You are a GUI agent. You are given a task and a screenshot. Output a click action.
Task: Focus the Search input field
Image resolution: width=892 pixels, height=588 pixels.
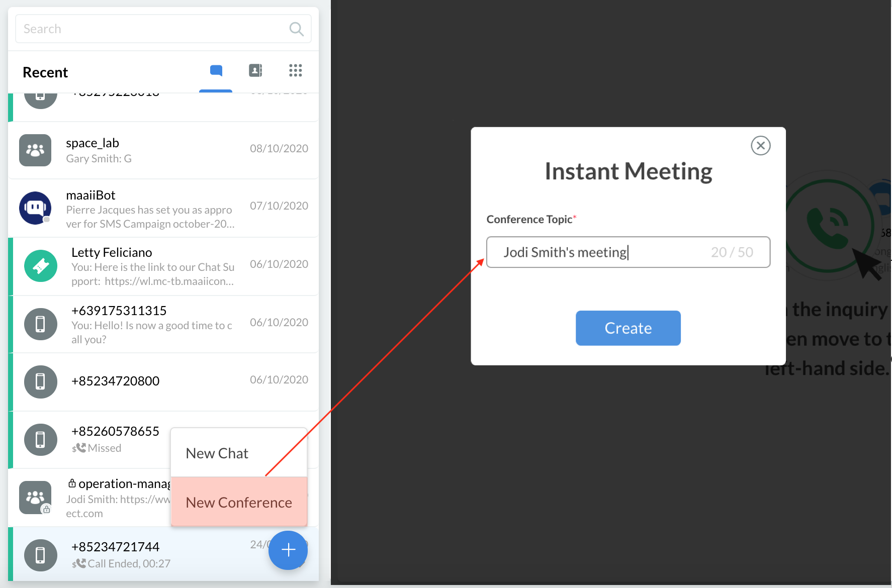pyautogui.click(x=163, y=29)
